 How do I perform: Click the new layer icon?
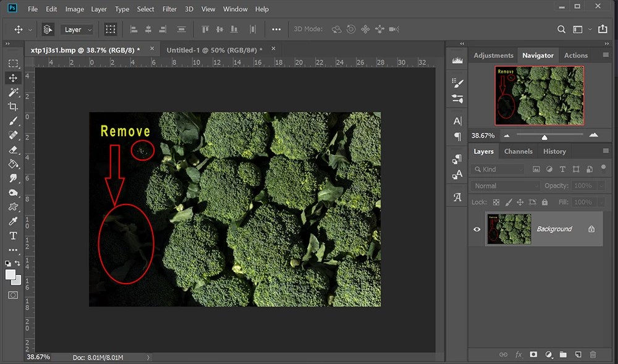tap(578, 355)
